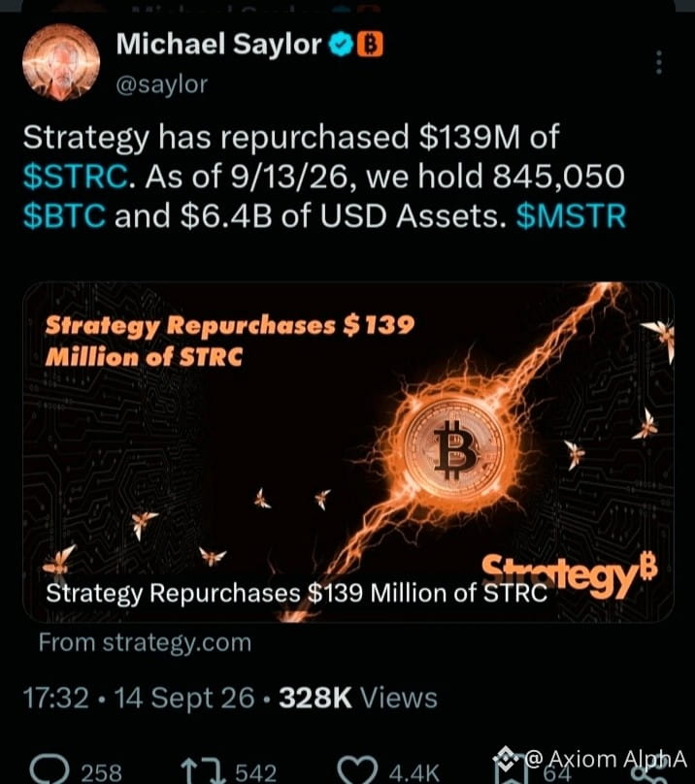Open the three-dot tweet options menu

[659, 62]
